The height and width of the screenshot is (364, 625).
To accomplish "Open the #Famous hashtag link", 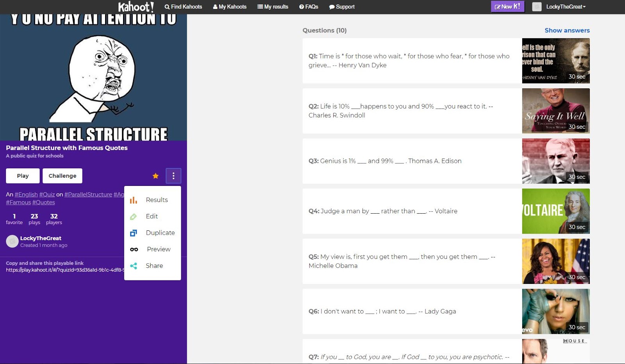I will (18, 202).
